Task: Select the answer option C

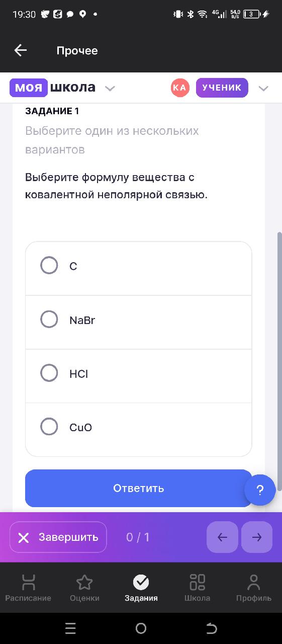Action: tap(138, 266)
